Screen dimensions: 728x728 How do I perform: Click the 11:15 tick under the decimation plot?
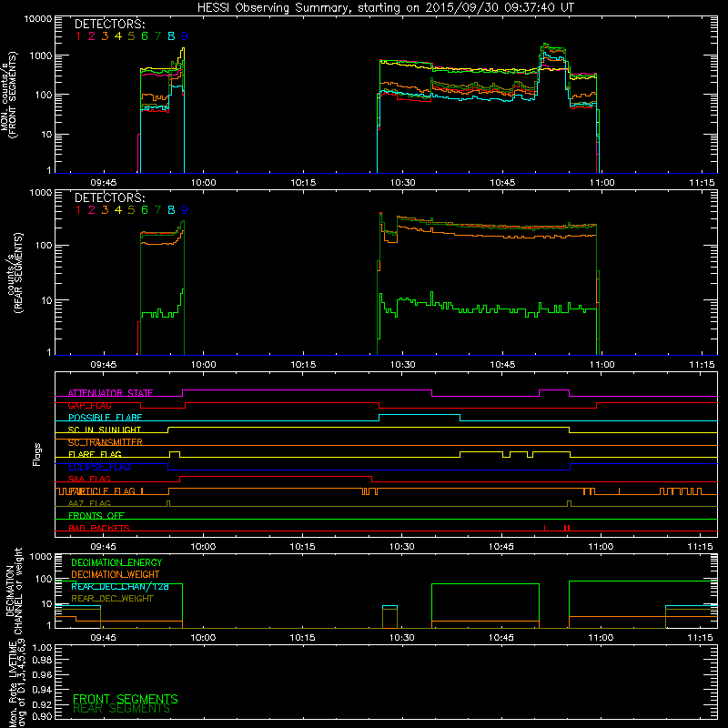click(x=700, y=638)
